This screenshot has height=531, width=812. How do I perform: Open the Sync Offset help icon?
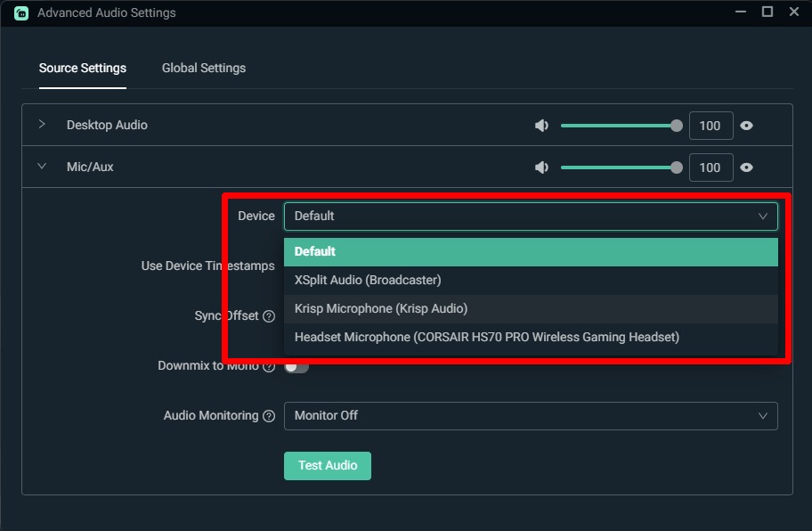point(270,315)
